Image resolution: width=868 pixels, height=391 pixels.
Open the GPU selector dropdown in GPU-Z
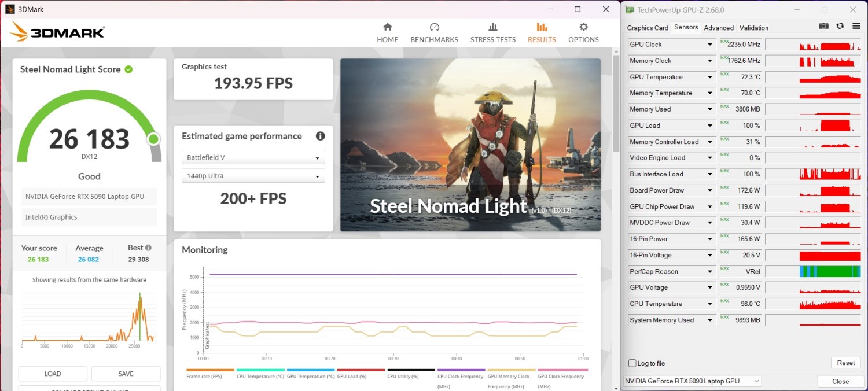point(692,381)
